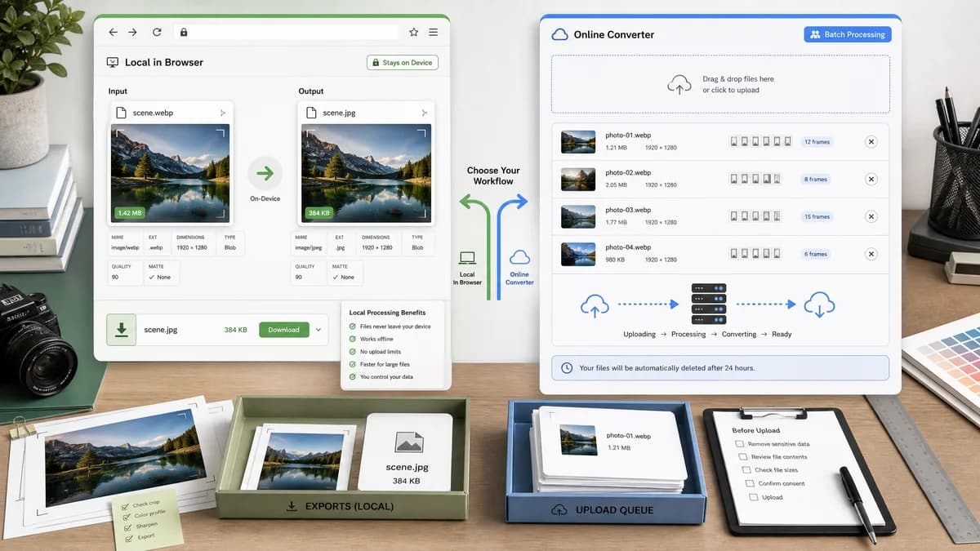Click the 15 frames badge
The height and width of the screenshot is (551, 980).
817,216
